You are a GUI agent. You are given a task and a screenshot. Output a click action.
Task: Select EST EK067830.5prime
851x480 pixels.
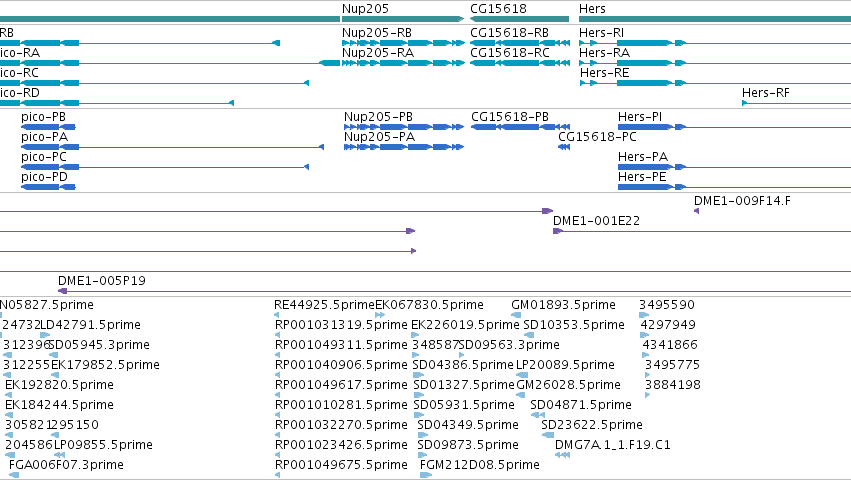click(x=429, y=305)
